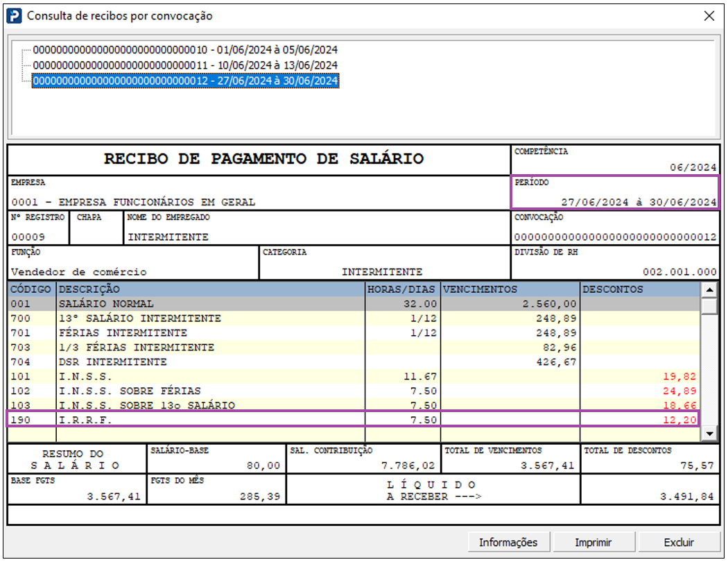
Task: Select the I.N.S.S. row with code 101
Action: [x=354, y=376]
